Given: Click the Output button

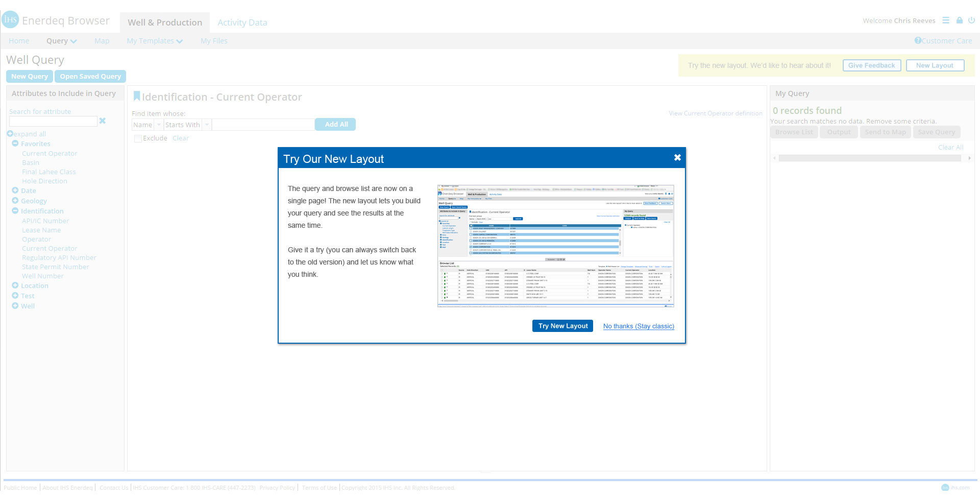Looking at the screenshot, I should pos(839,132).
